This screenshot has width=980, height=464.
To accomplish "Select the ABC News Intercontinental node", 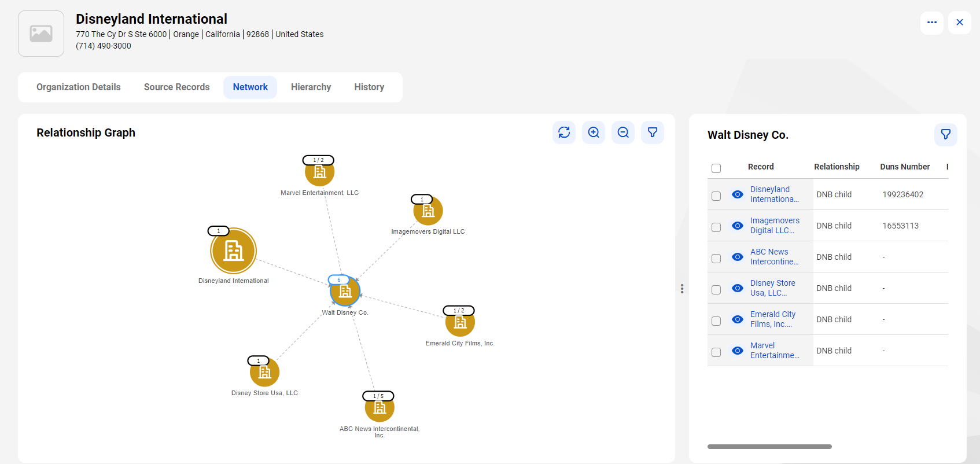I will click(x=380, y=408).
